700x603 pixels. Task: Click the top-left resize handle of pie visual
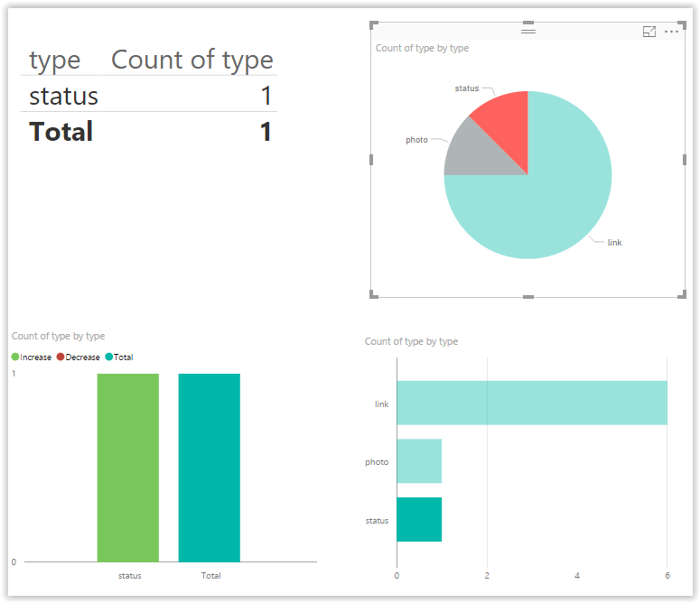pos(373,25)
